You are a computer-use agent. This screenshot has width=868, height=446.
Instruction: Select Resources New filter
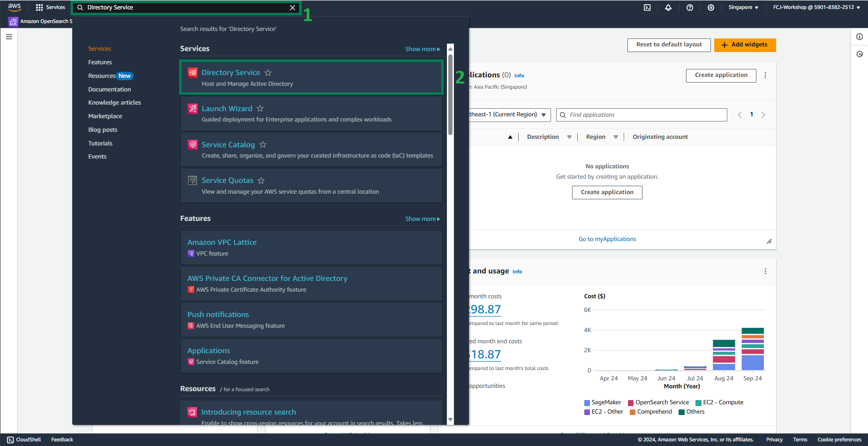111,76
